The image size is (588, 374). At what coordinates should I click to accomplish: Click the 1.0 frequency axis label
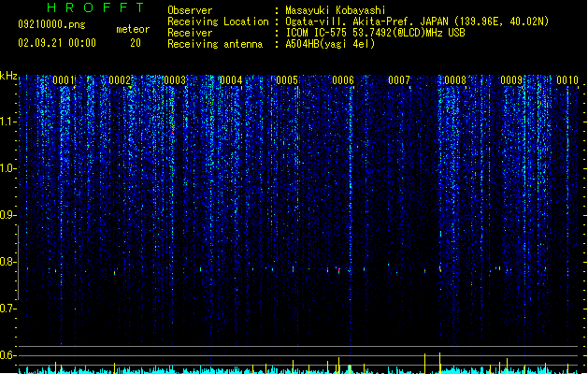tap(7, 168)
